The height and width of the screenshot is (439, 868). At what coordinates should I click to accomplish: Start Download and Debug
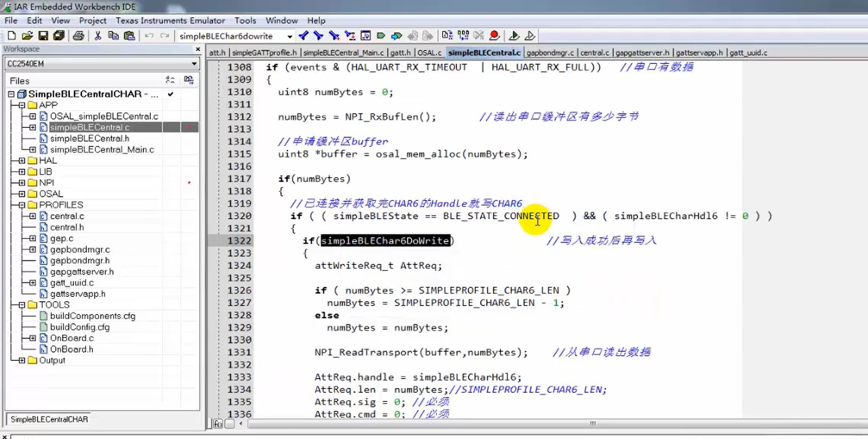click(514, 36)
